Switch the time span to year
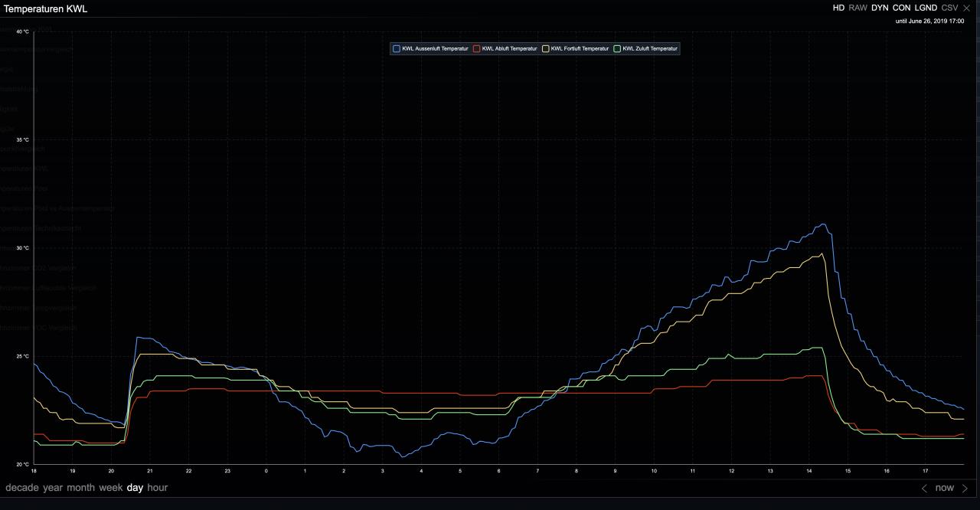This screenshot has height=510, width=980. (x=53, y=488)
